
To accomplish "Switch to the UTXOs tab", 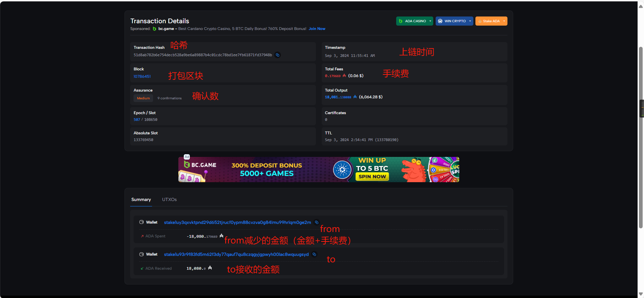I will tap(169, 199).
